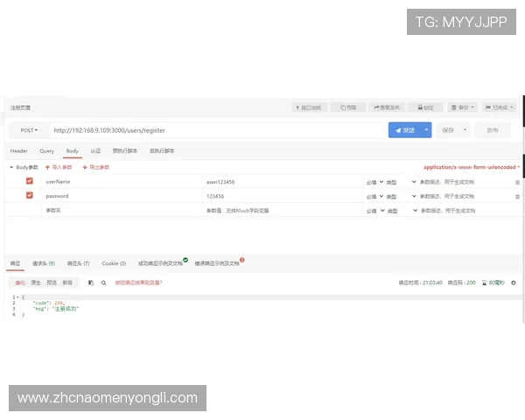Click the 导出参数 export parameters icon
Image resolution: width=525 pixels, height=420 pixels.
pos(85,166)
